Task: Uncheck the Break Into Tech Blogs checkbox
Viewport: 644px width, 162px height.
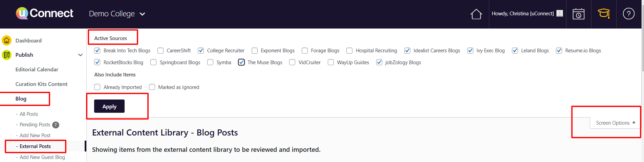Action: click(x=98, y=51)
